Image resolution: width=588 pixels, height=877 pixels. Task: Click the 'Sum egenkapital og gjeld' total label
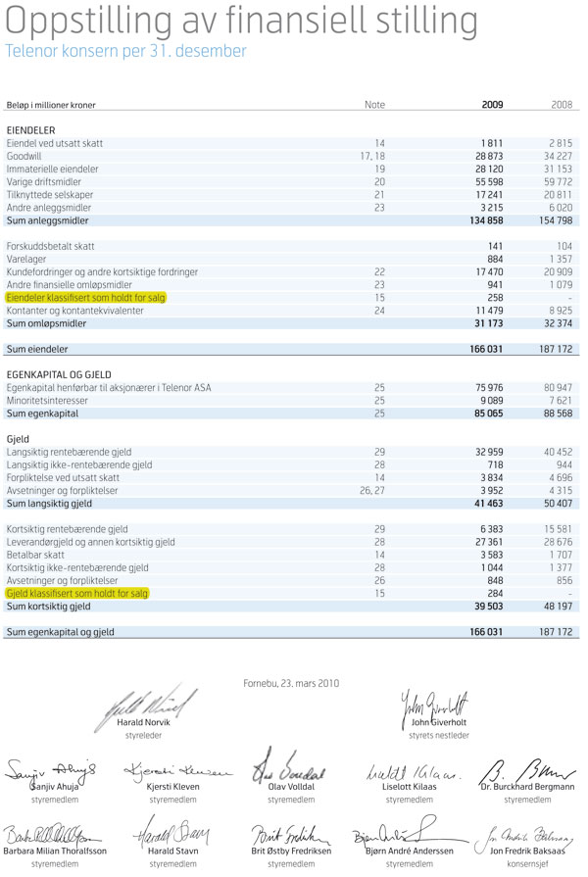[61, 632]
